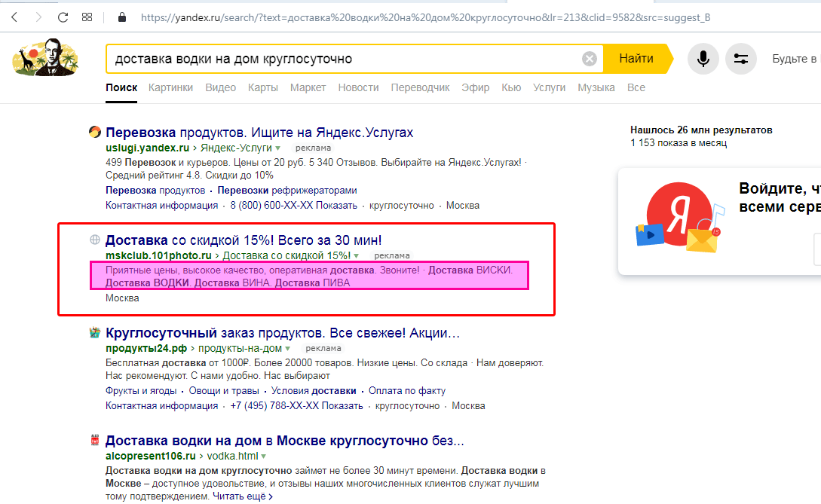The image size is (821, 504).
Task: Click 'реклама' label beside продукты-на-дом
Action: click(x=323, y=349)
